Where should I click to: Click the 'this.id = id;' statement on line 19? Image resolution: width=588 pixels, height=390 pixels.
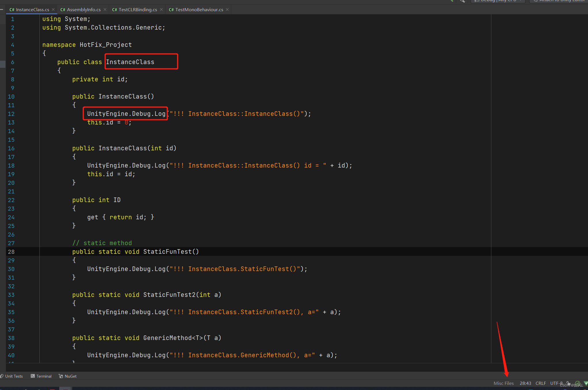click(x=111, y=174)
